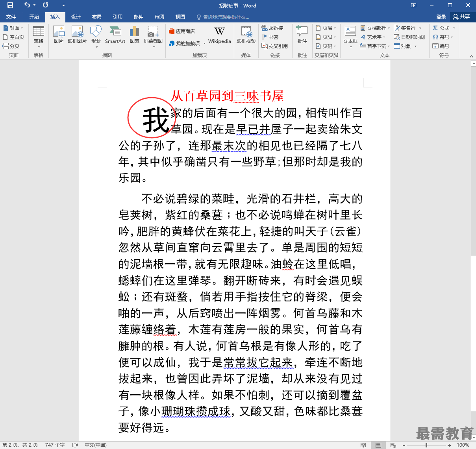This screenshot has height=449, width=476.
Task: Insert an 对象 object
Action: (405, 46)
